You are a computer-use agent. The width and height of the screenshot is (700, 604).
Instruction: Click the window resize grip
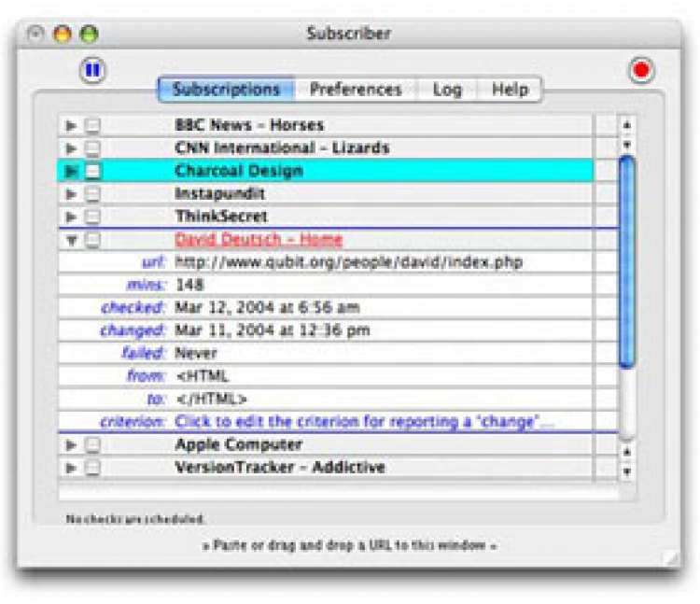[x=670, y=558]
